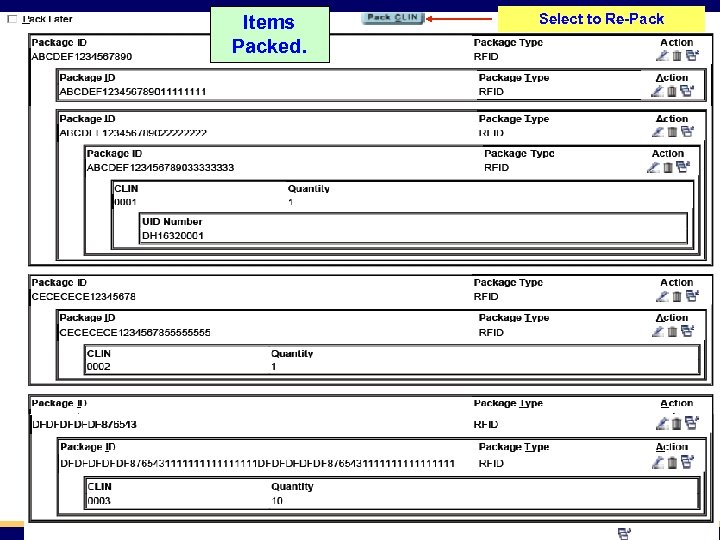Screen dimensions: 720x540
Task: Edit package ending in 22222222
Action: [658, 132]
